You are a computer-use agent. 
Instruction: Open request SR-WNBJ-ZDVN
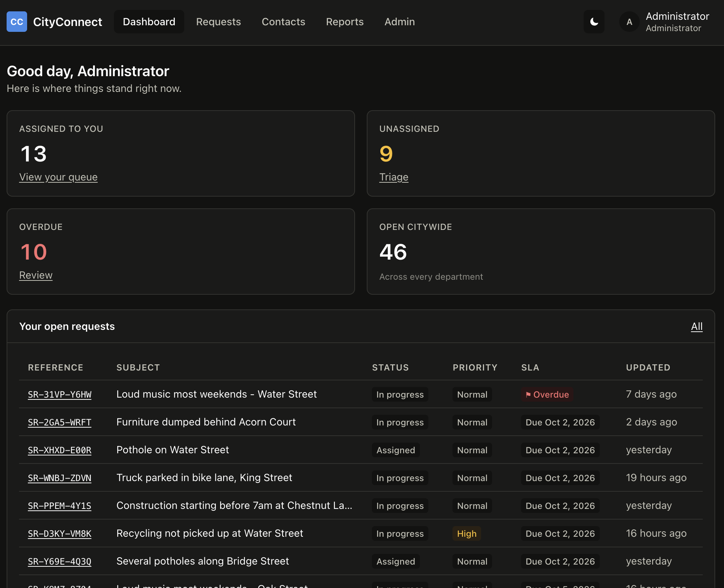(60, 478)
